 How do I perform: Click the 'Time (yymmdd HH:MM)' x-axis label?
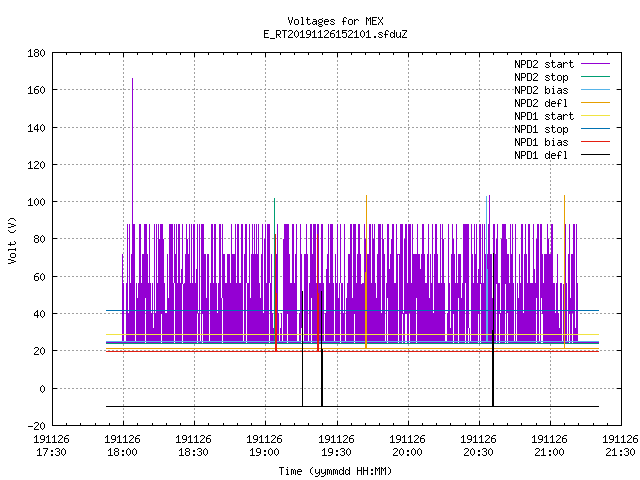tap(335, 471)
